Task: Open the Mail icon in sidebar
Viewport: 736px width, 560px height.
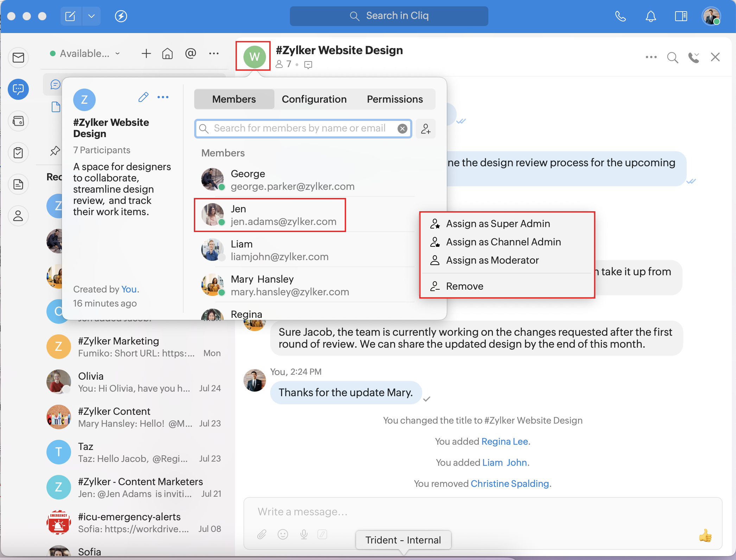Action: 18,57
